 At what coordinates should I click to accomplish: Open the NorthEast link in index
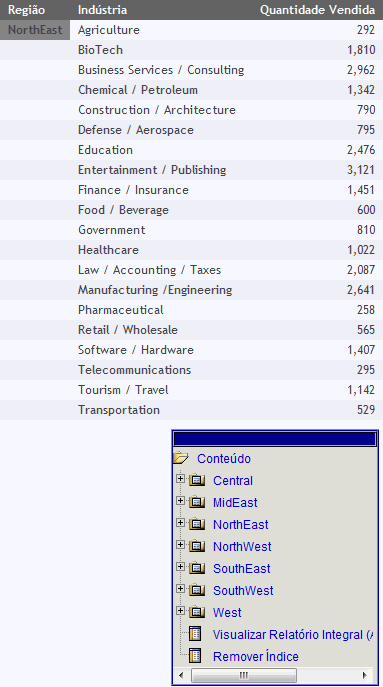coord(241,524)
